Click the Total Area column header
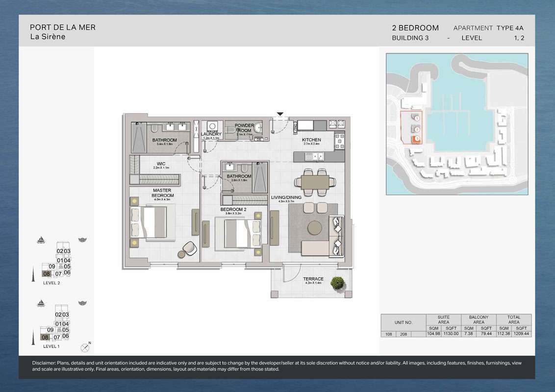Screen dimensions: 555x392 point(513,319)
